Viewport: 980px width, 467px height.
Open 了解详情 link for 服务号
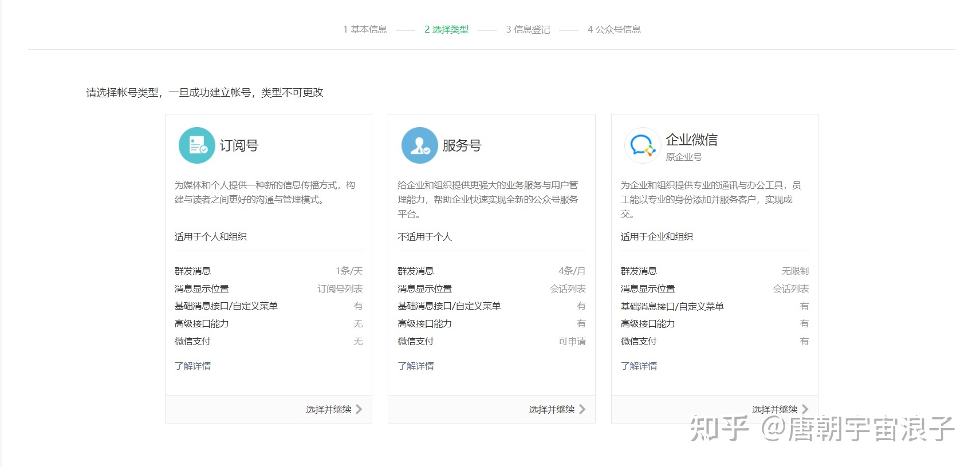click(x=416, y=366)
